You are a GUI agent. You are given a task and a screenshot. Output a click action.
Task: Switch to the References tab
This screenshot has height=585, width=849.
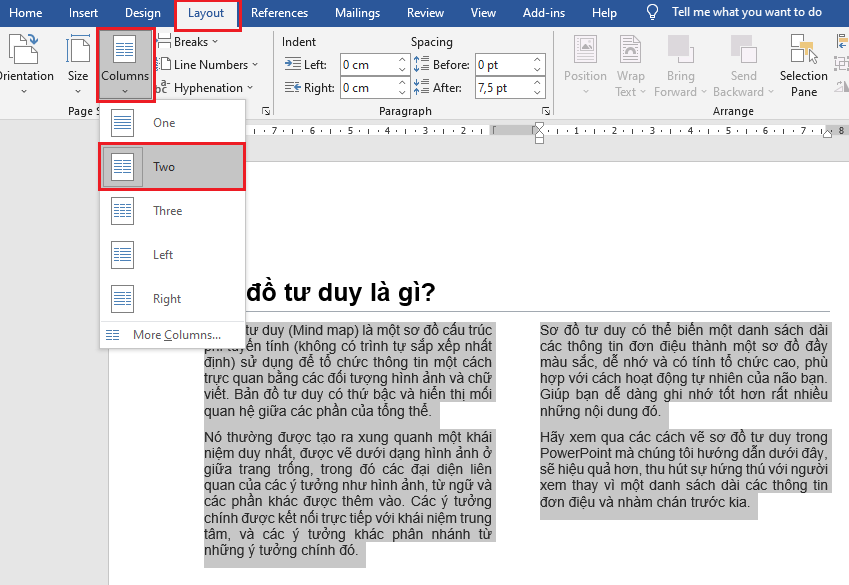(x=279, y=13)
